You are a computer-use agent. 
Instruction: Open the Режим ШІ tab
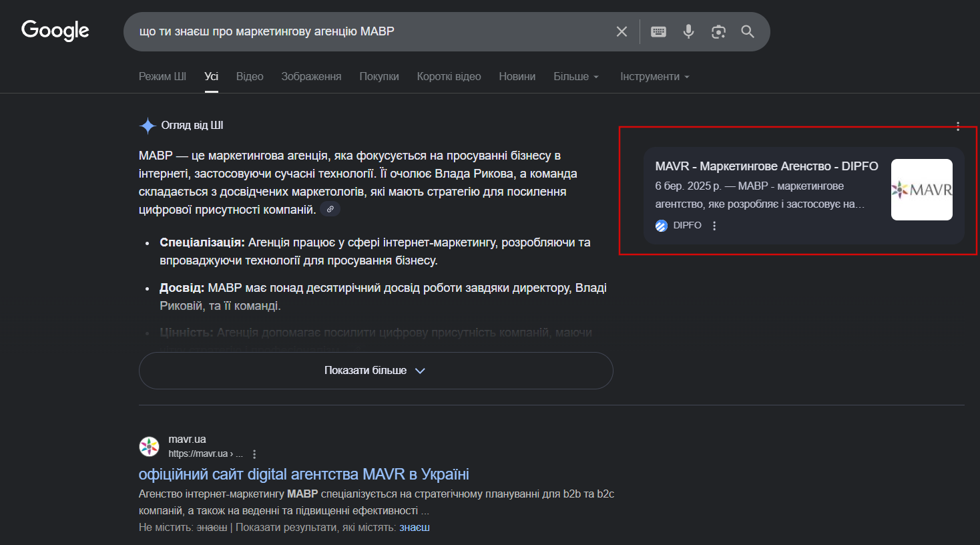click(x=162, y=77)
